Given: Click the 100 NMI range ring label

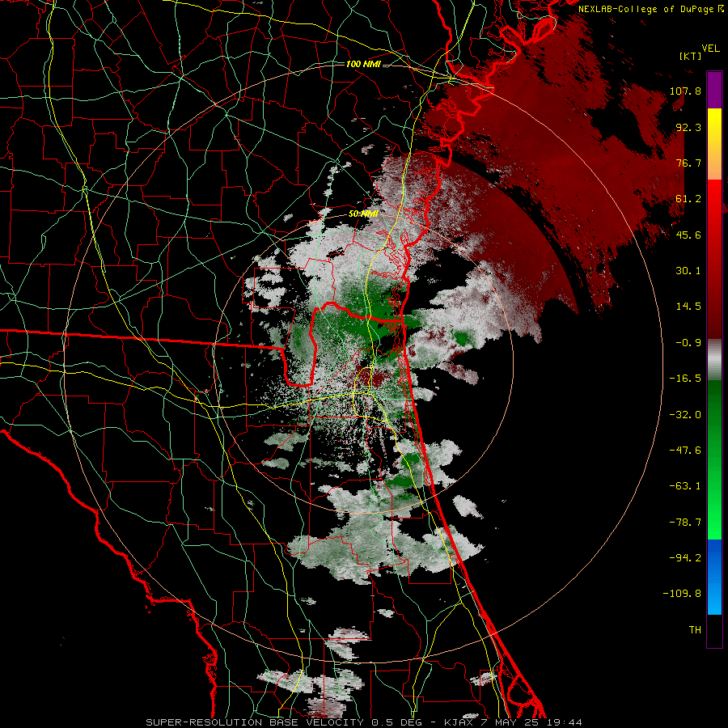Looking at the screenshot, I should 363,64.
